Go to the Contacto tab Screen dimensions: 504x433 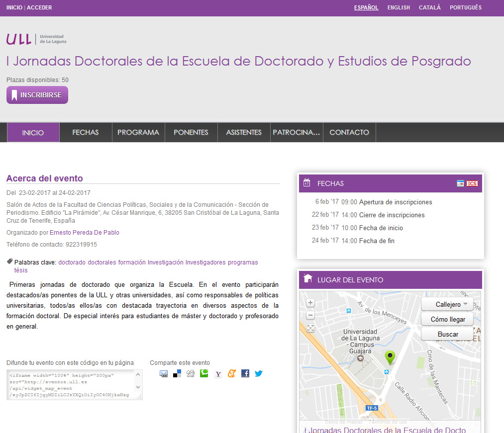click(349, 132)
